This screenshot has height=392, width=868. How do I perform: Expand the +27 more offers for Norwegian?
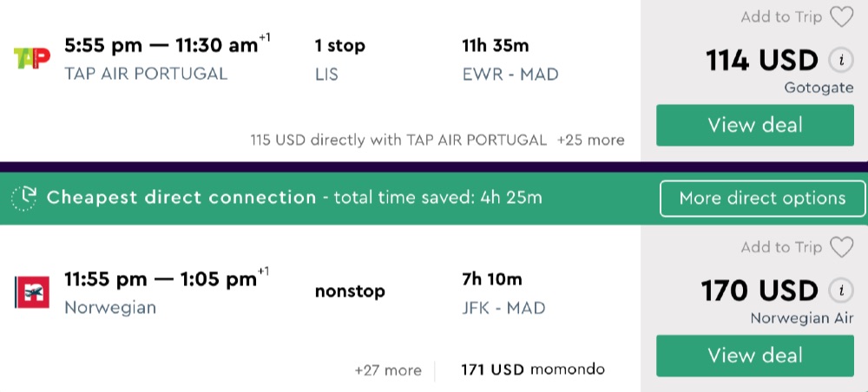[388, 370]
